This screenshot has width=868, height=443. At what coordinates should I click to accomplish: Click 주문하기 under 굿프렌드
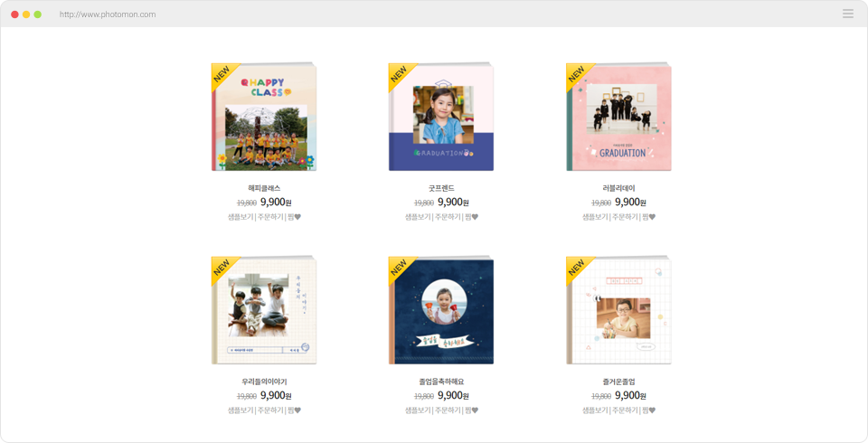pyautogui.click(x=448, y=217)
